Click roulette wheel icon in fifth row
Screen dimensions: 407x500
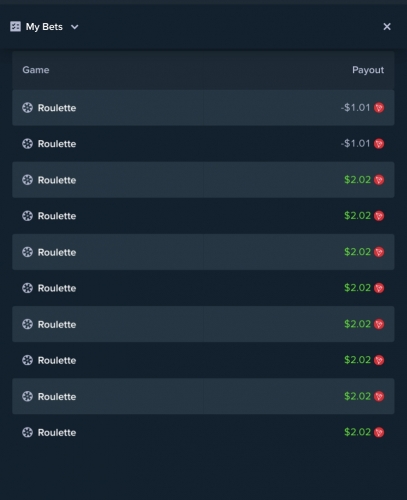tap(27, 252)
